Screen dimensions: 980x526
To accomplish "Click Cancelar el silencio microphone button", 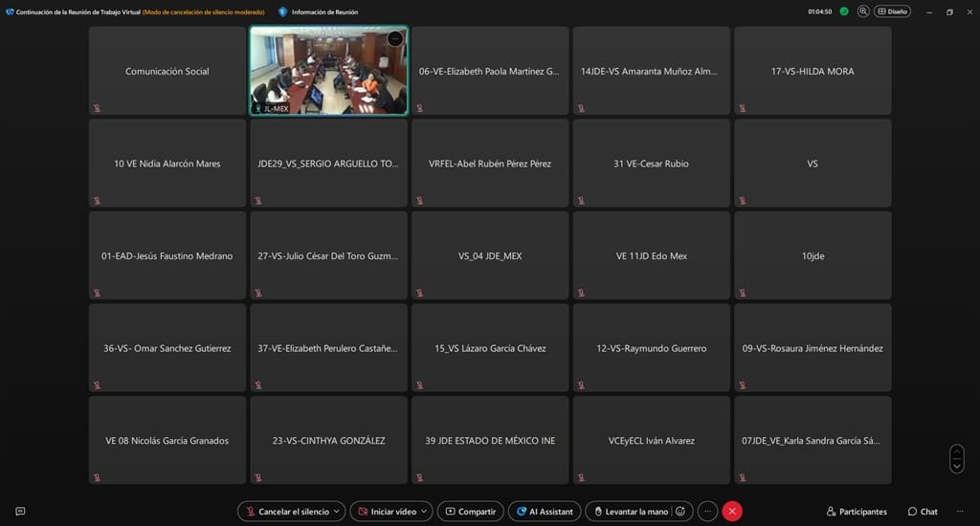I will 287,511.
